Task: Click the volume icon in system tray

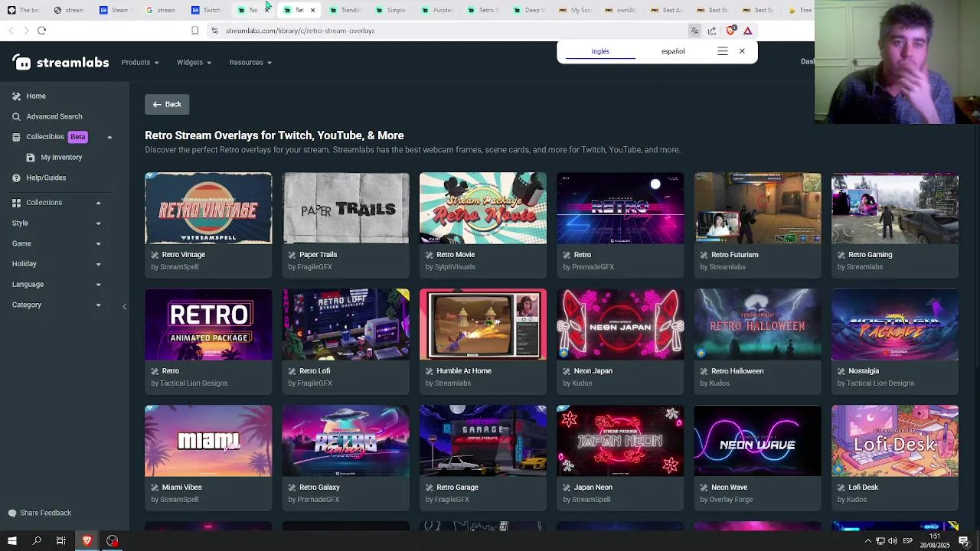Action: [893, 541]
